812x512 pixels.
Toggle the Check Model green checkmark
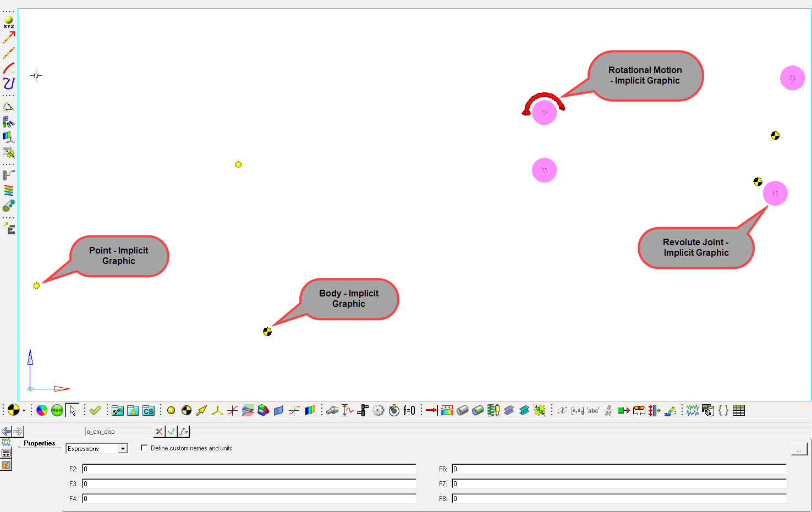click(x=95, y=410)
